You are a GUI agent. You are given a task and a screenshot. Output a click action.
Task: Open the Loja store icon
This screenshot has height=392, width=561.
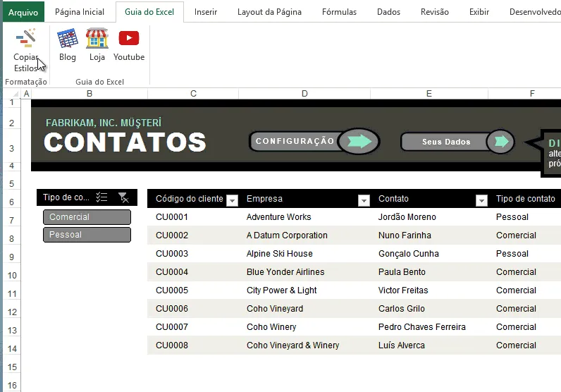[x=97, y=38]
